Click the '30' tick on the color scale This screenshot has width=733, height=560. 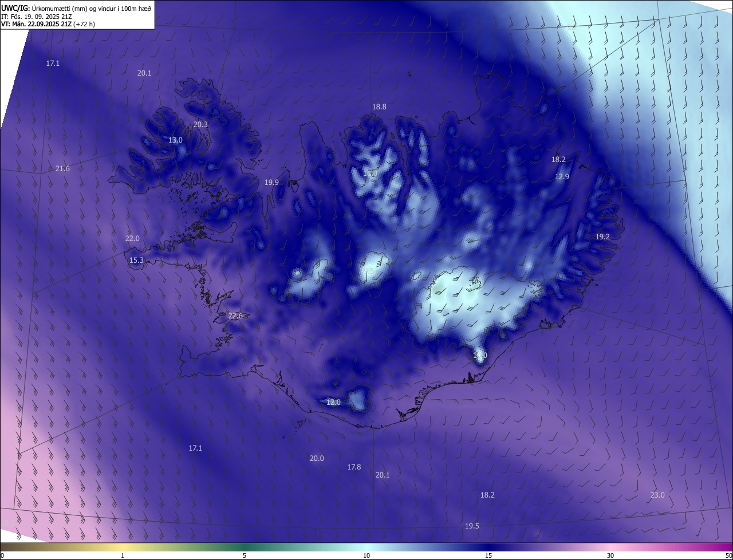click(610, 555)
